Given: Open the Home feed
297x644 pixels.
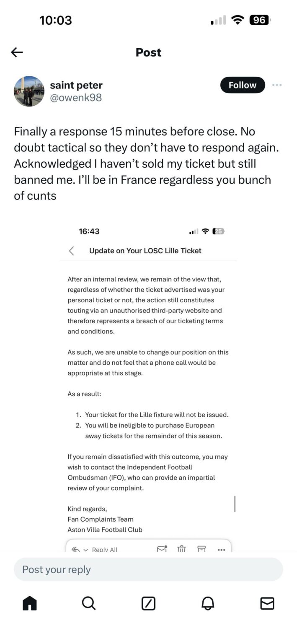Looking at the screenshot, I should coord(29,604).
